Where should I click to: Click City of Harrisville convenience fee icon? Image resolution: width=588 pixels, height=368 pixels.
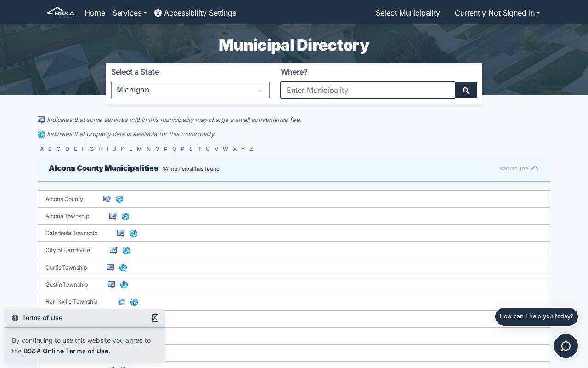pyautogui.click(x=113, y=250)
